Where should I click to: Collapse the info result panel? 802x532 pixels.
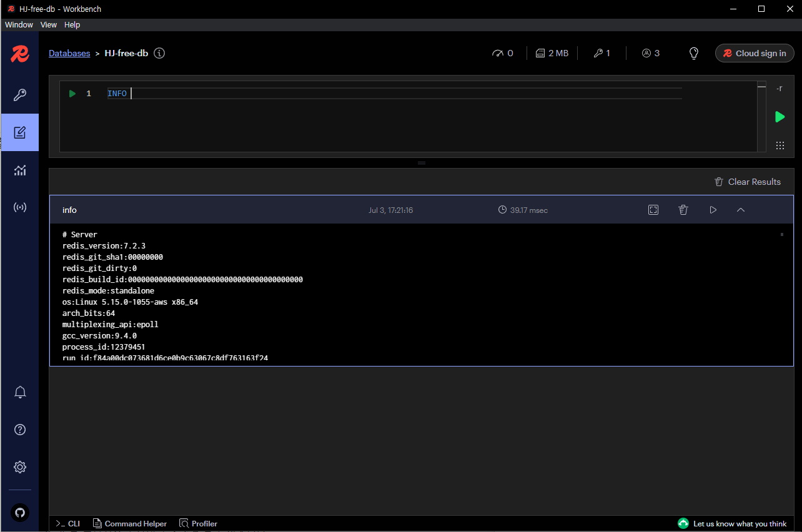click(x=741, y=210)
